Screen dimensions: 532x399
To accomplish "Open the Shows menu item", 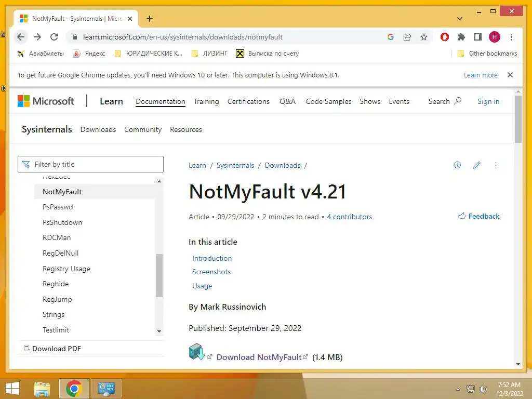I will click(370, 101).
